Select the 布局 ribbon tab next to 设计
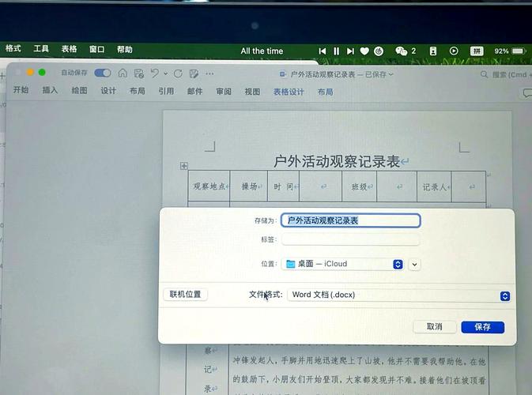Image resolution: width=532 pixels, height=395 pixels. coord(137,91)
